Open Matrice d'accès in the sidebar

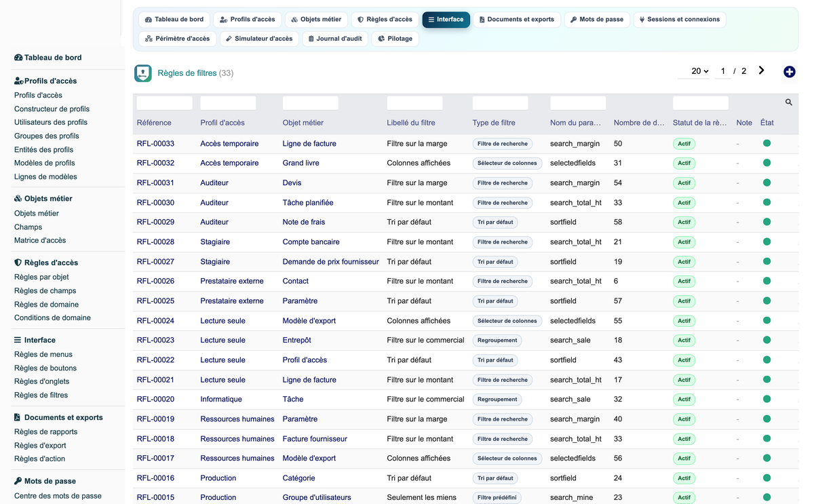pyautogui.click(x=40, y=240)
